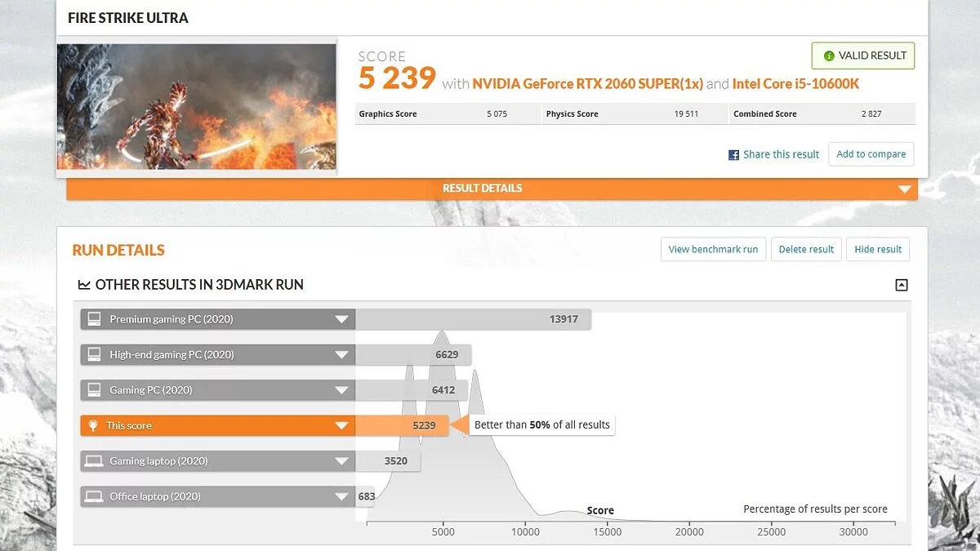Click the 10000 axis label on chart
This screenshot has width=980, height=551.
(x=525, y=532)
